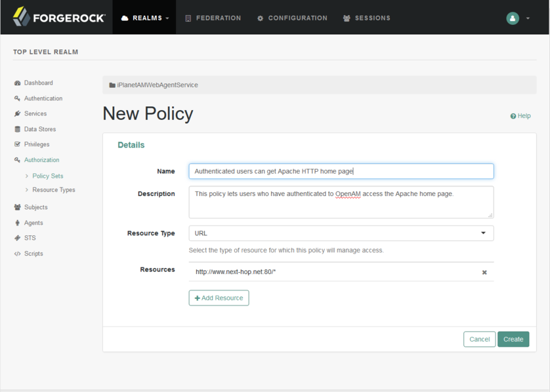Click inside the policy Name field
Image resolution: width=550 pixels, height=392 pixels.
tap(341, 171)
